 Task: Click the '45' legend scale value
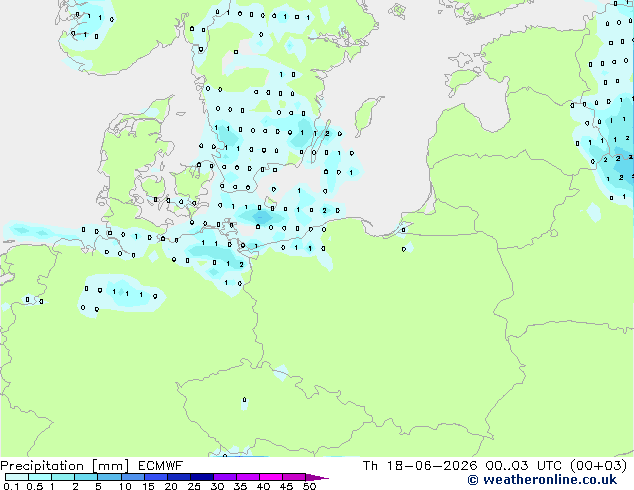(x=286, y=486)
